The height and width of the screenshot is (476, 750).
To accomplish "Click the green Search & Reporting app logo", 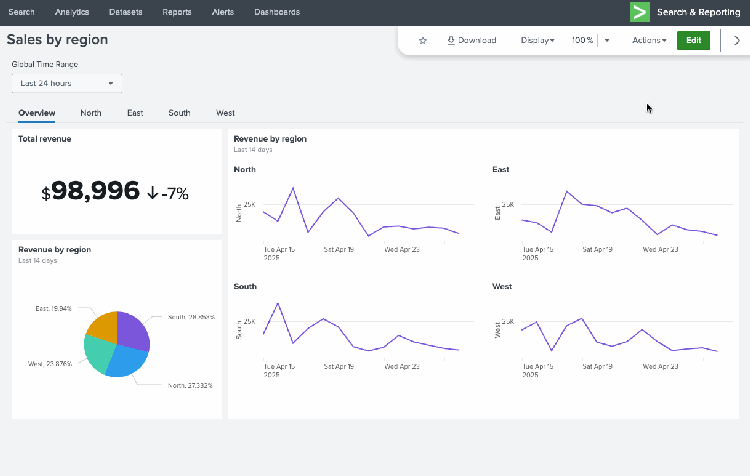I will (x=640, y=13).
